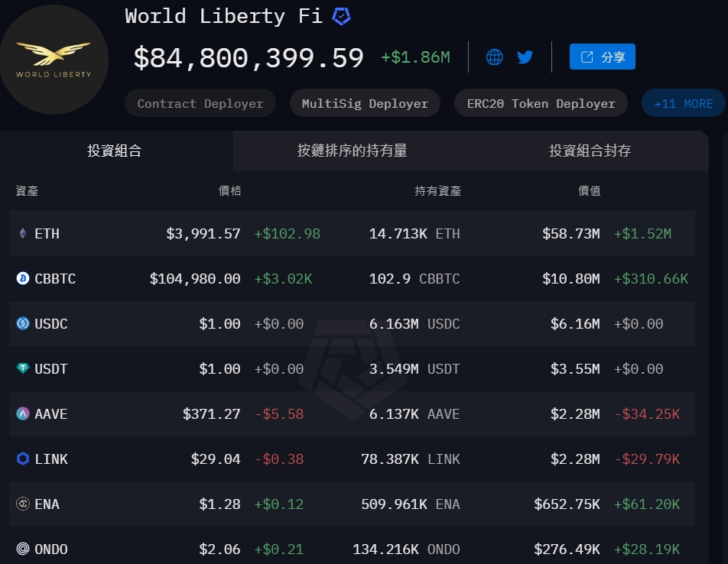Open the website globe icon
Screen dimensions: 728x564
point(495,57)
